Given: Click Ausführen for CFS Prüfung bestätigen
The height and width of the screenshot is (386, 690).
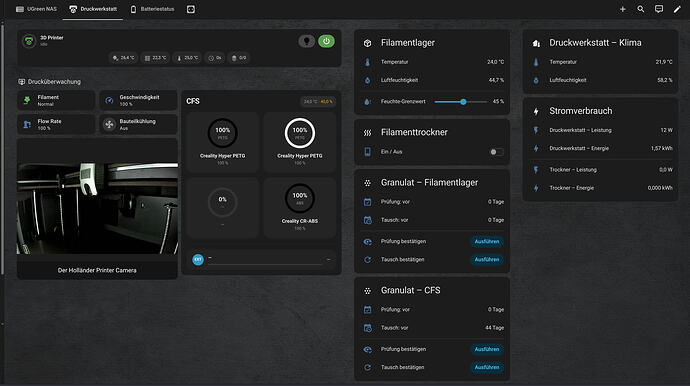Looking at the screenshot, I should 487,349.
